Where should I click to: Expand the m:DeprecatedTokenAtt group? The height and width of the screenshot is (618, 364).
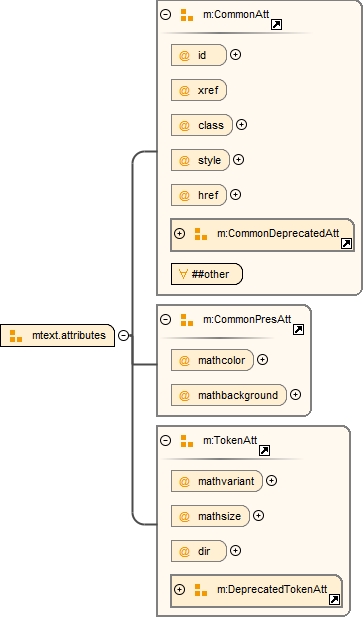[179, 589]
